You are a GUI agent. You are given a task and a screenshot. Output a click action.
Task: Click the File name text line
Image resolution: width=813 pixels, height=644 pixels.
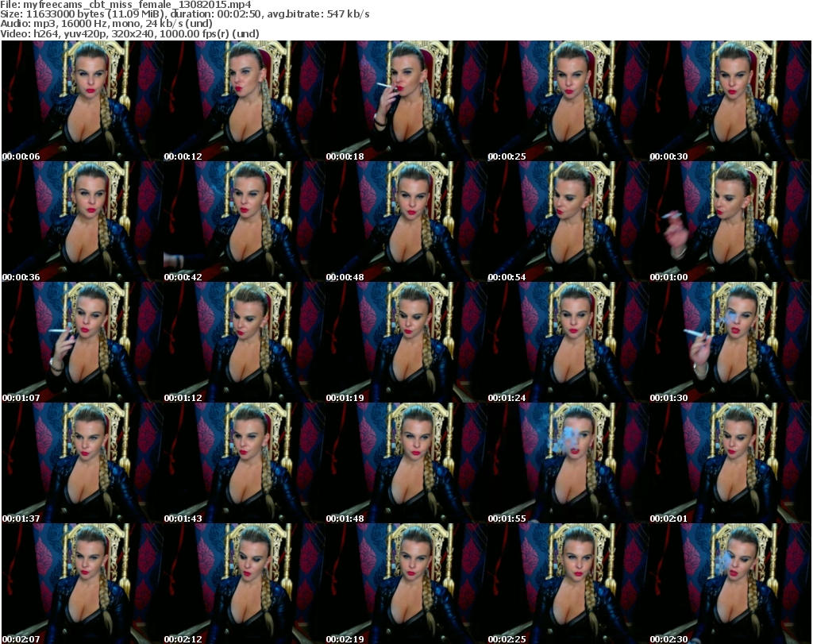click(126, 5)
